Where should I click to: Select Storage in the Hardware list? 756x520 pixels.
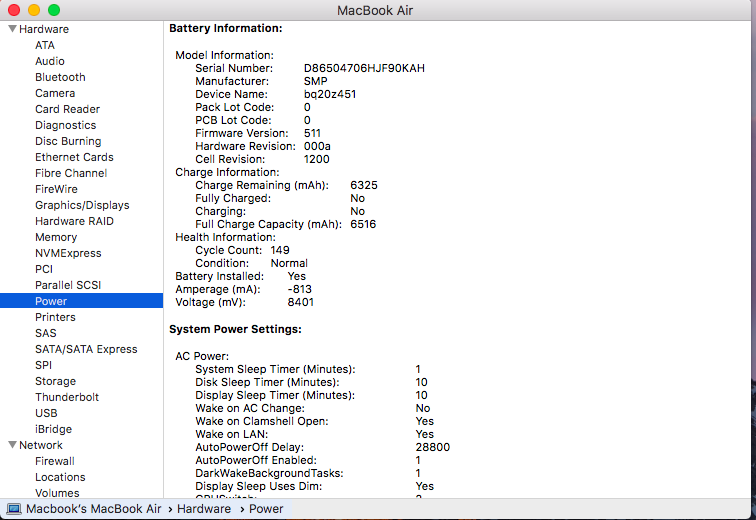click(55, 381)
